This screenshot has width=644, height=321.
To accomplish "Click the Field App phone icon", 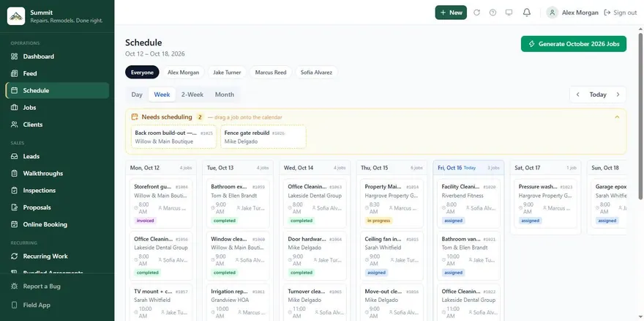I will tap(15, 305).
